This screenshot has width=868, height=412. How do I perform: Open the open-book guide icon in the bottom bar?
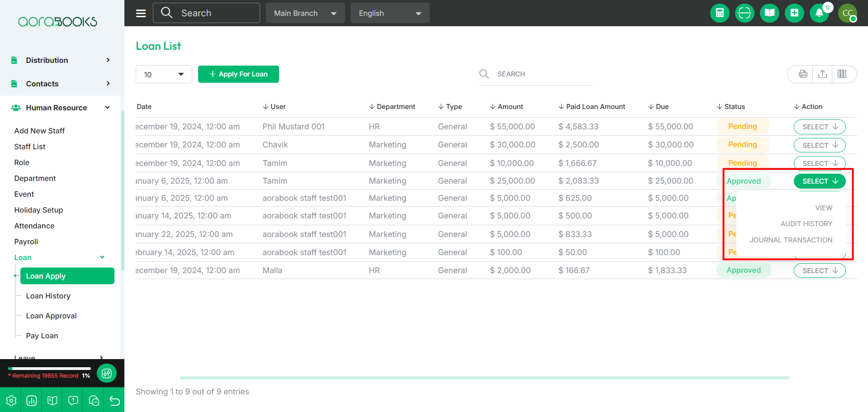click(x=52, y=400)
